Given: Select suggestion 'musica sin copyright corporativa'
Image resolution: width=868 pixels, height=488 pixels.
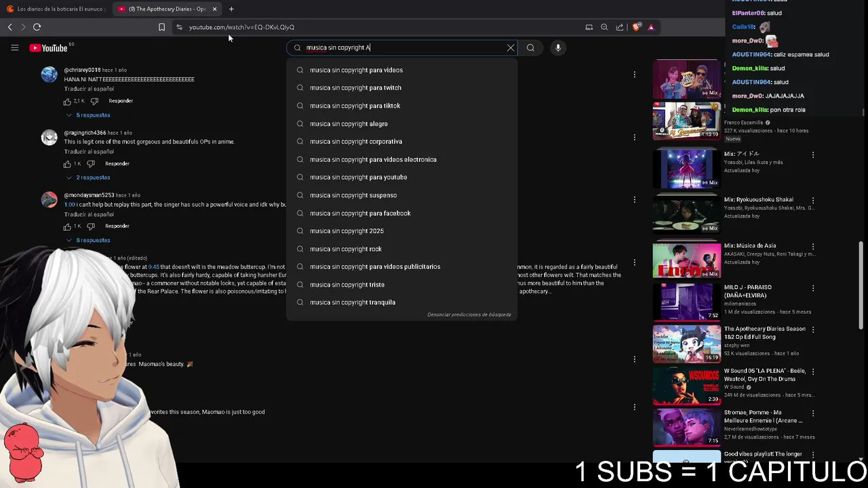Looking at the screenshot, I should point(401,141).
